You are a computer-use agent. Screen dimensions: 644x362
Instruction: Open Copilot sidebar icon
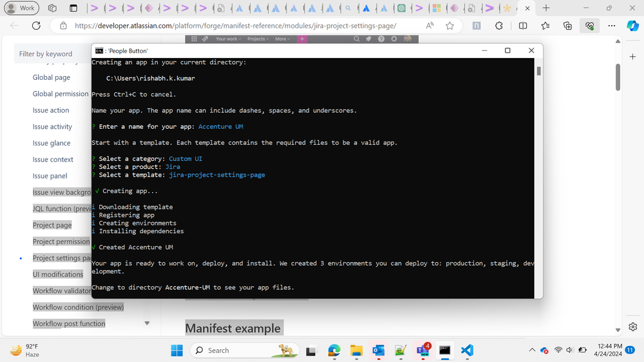tap(632, 26)
